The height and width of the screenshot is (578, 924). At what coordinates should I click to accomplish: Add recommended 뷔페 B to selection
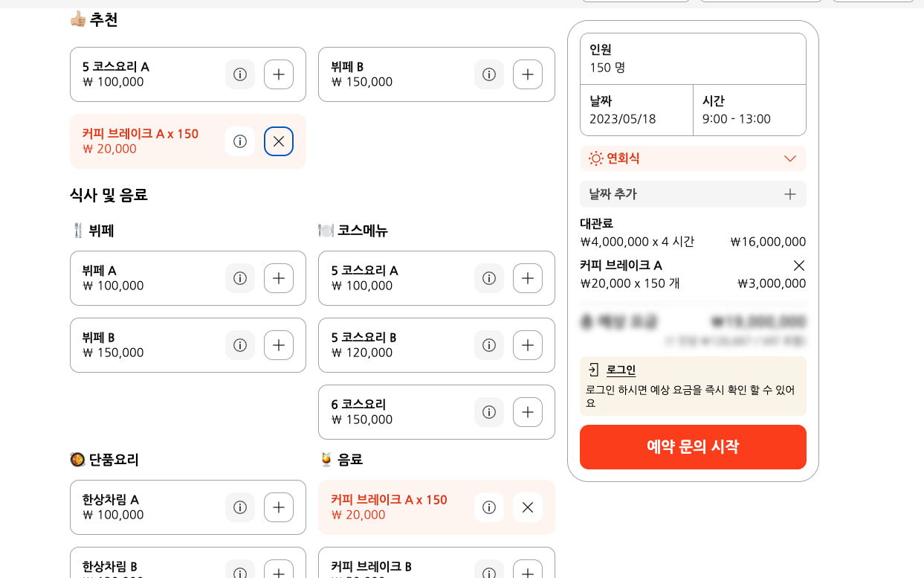[528, 74]
